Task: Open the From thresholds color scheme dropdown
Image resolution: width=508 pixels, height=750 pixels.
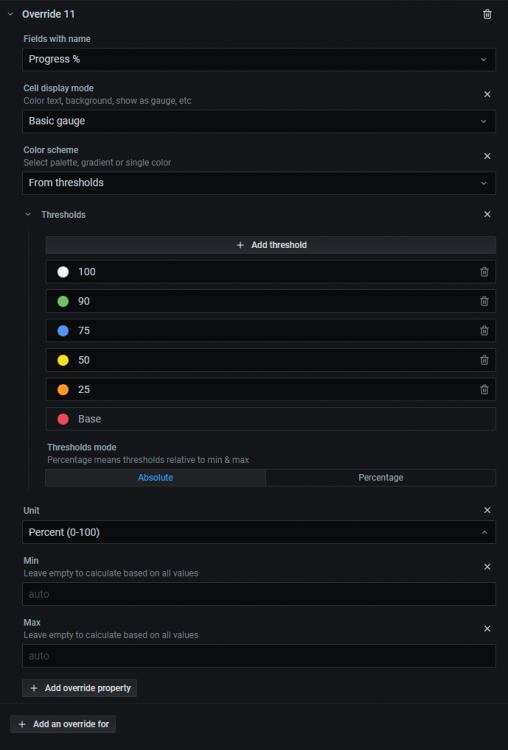Action: pos(259,183)
